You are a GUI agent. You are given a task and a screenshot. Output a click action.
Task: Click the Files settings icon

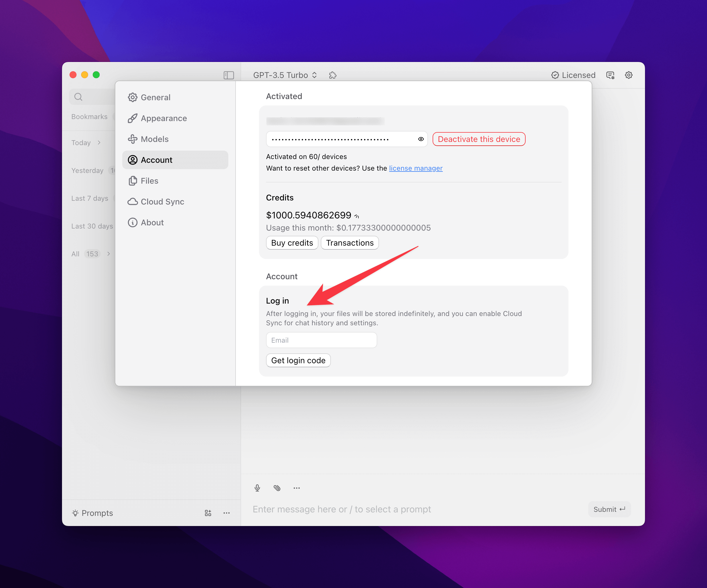point(133,181)
